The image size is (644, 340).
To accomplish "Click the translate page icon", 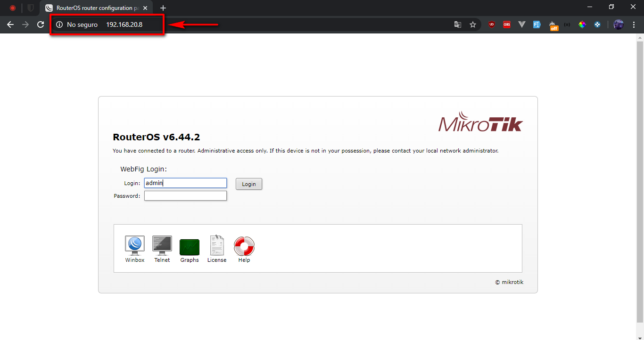I will tap(457, 24).
